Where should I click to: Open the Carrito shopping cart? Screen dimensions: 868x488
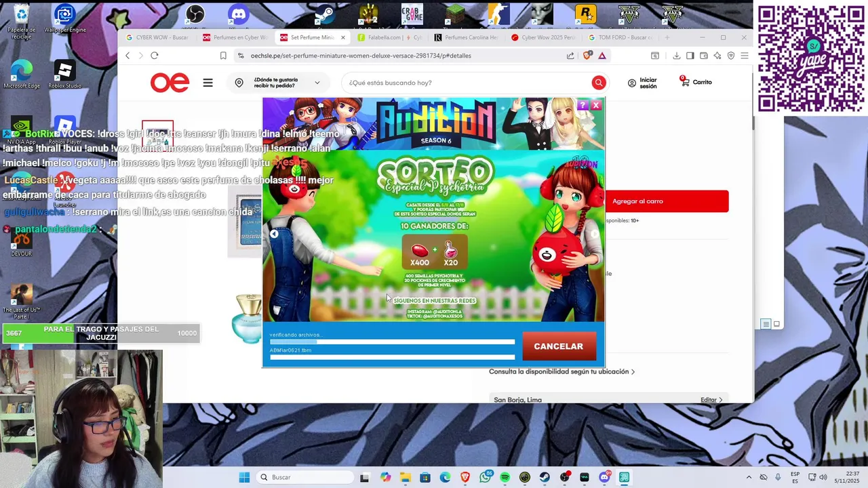[x=696, y=82]
